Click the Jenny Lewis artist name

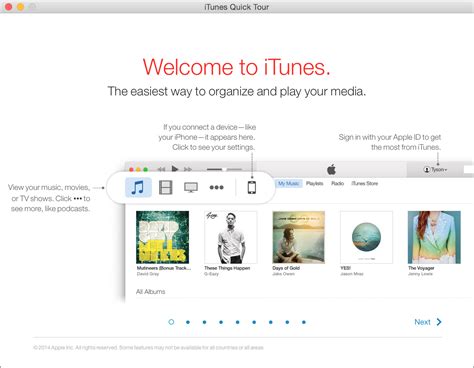[420, 274]
